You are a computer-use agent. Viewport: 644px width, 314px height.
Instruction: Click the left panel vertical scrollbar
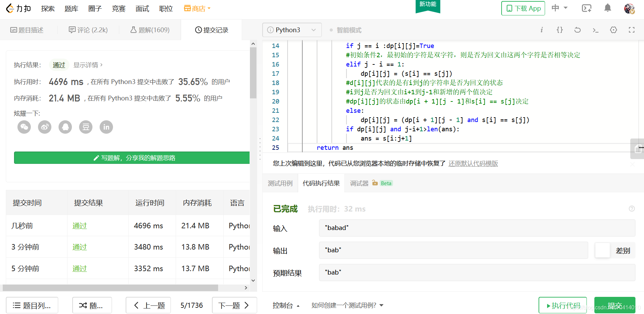click(253, 73)
